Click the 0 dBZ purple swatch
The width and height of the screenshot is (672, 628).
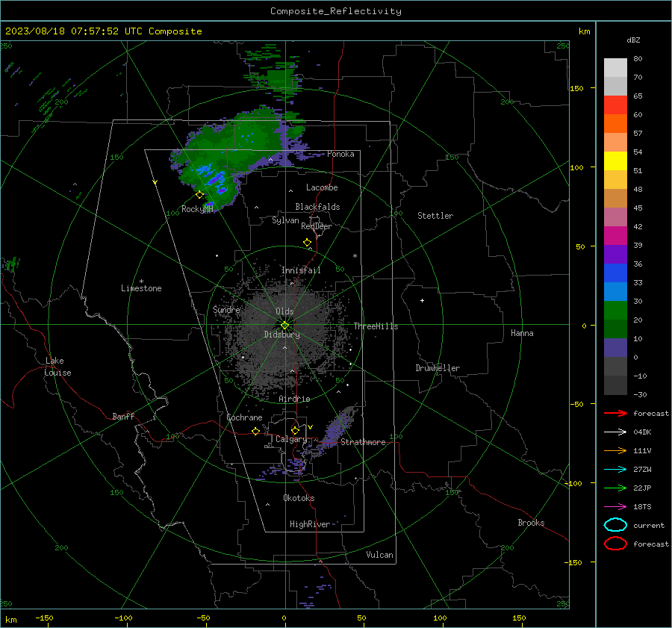pos(615,348)
